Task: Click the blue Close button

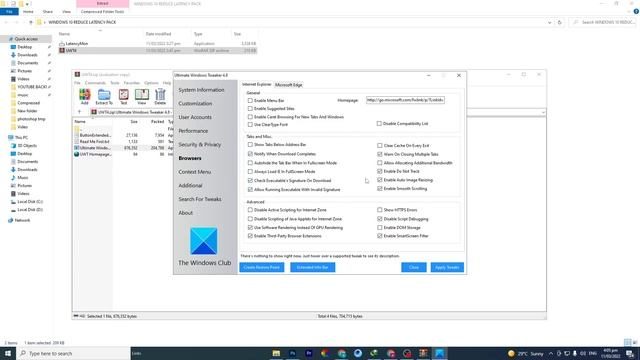Action: 414,267
